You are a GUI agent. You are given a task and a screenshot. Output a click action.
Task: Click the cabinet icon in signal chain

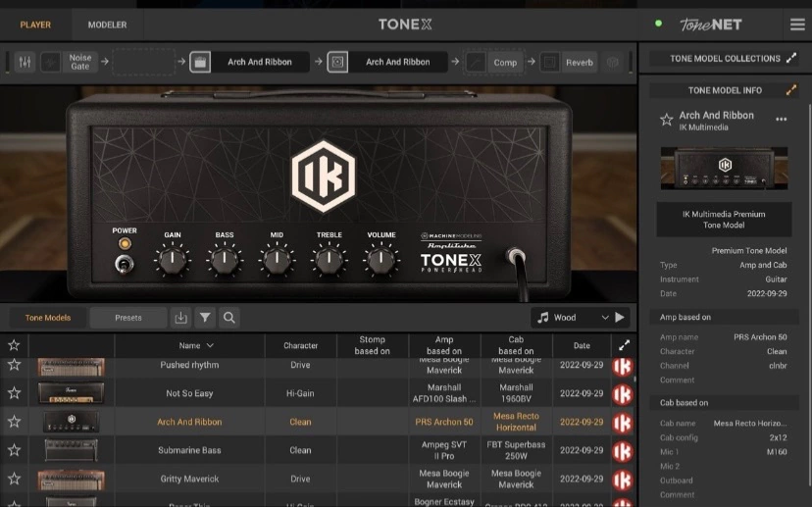click(337, 62)
